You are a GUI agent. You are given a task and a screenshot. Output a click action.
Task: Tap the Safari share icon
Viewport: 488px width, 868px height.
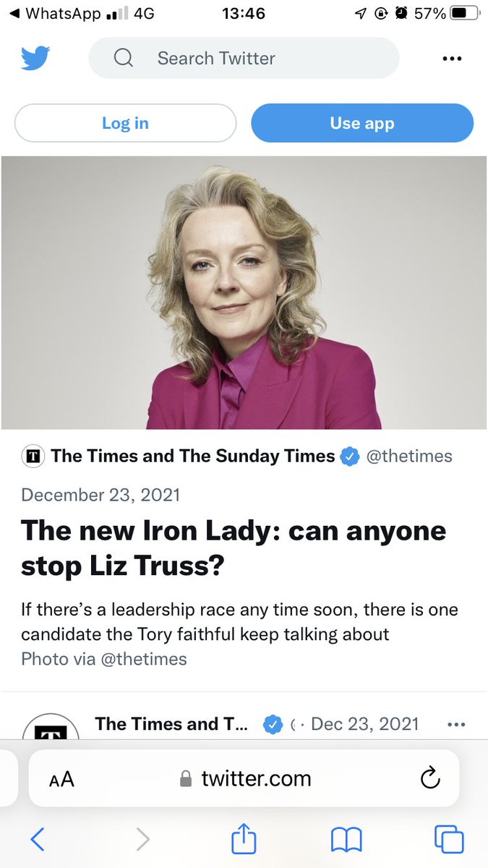[x=244, y=839]
